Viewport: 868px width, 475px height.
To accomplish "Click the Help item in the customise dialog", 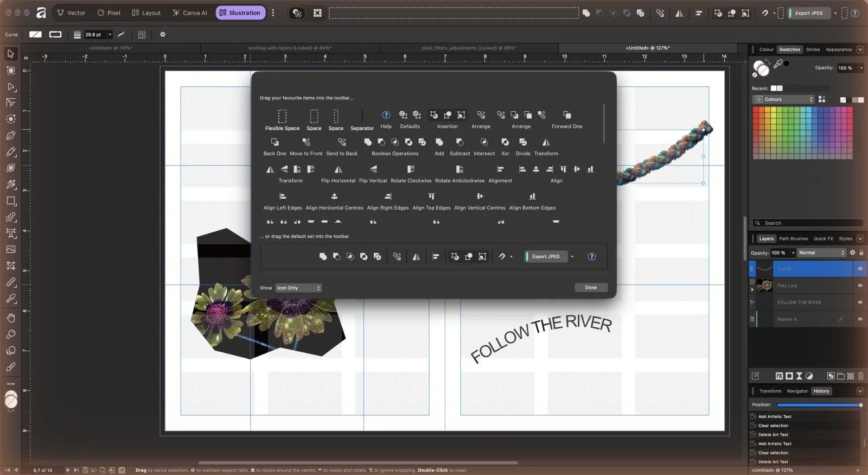I will coord(386,119).
